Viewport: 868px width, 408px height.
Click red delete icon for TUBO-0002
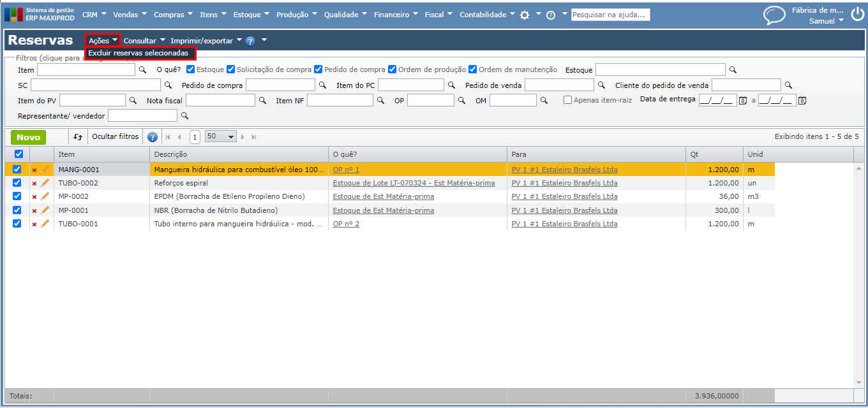tap(34, 184)
